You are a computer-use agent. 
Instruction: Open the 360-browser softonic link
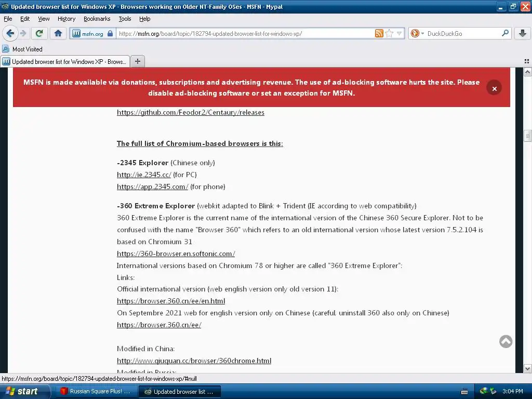click(x=176, y=254)
